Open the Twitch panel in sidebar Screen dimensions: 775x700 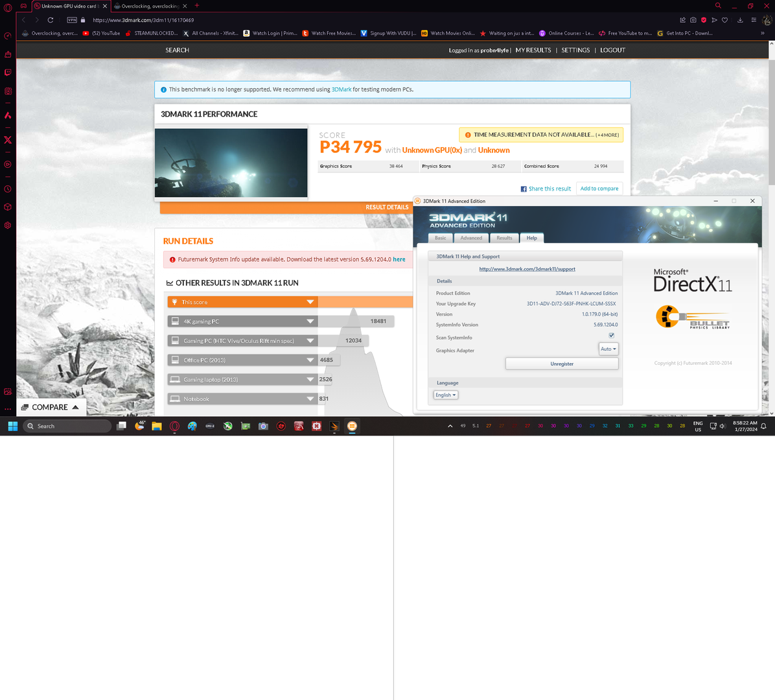pyautogui.click(x=8, y=73)
